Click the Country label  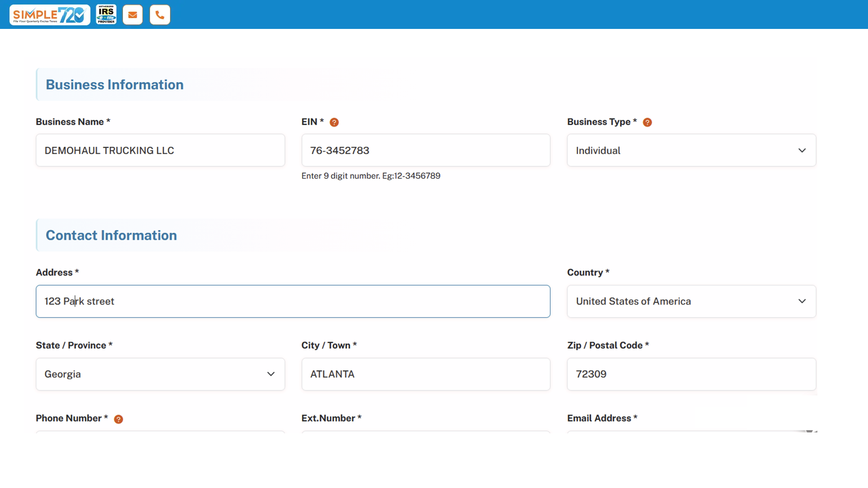588,272
